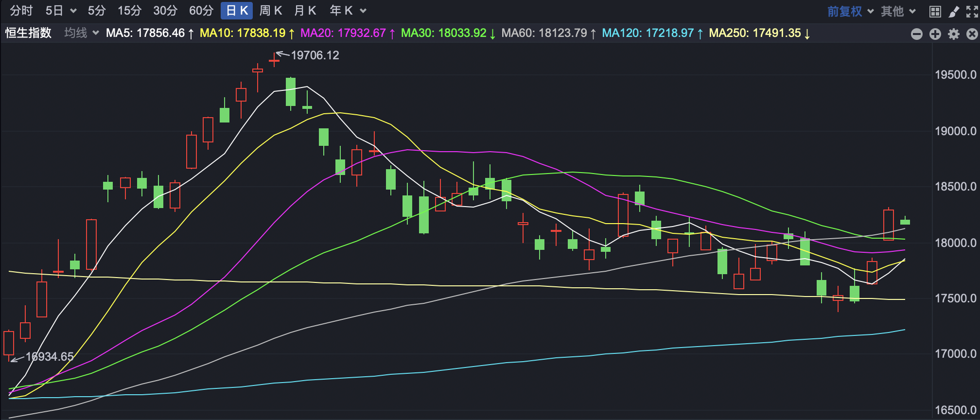Select the 15分 timeframe
The height and width of the screenshot is (420, 980).
click(129, 11)
